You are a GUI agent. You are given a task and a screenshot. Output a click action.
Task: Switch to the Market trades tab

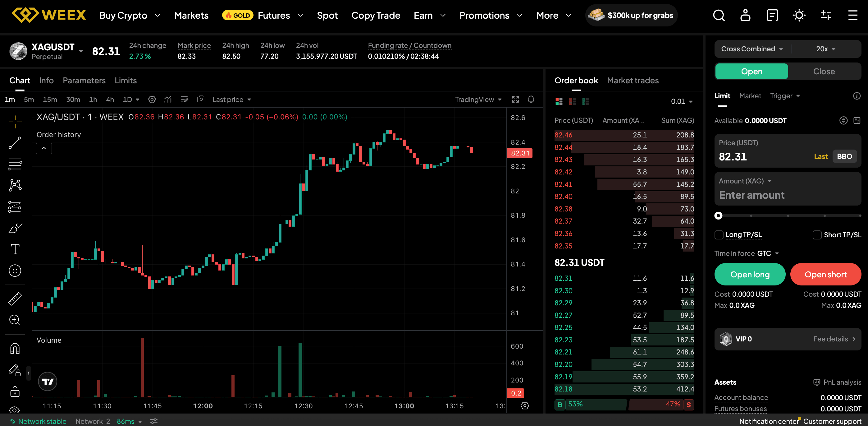[x=633, y=80]
